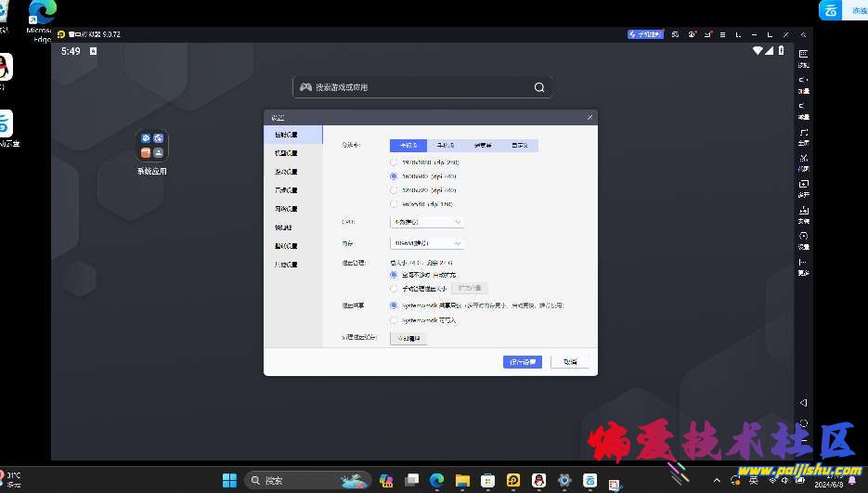Click the cancel button in settings dialog
Image resolution: width=868 pixels, height=493 pixels.
point(569,362)
